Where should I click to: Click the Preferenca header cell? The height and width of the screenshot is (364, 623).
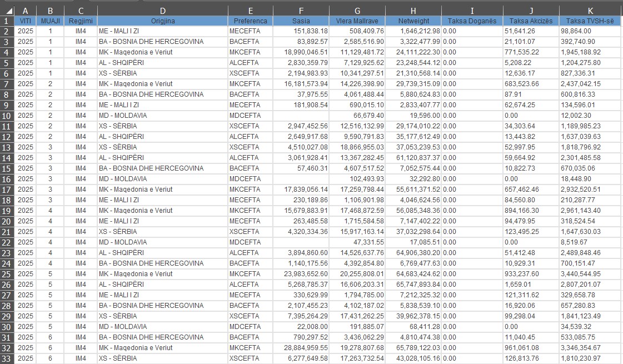point(250,21)
